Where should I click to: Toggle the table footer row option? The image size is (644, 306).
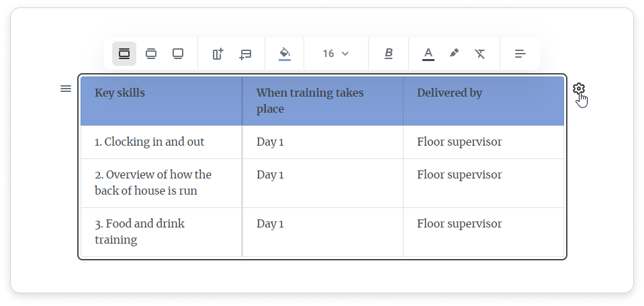coord(178,54)
